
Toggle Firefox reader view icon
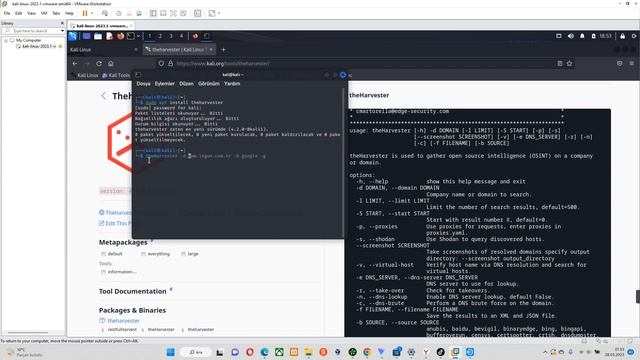[560, 63]
